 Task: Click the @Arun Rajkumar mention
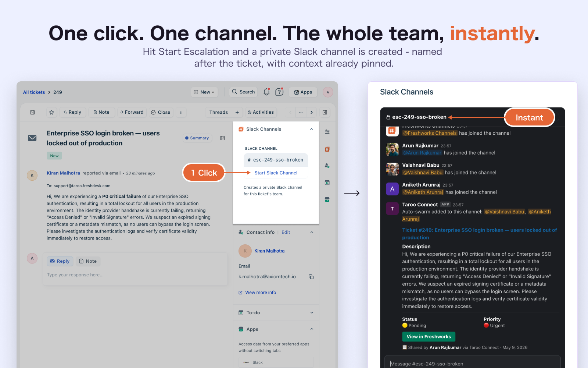tap(422, 153)
